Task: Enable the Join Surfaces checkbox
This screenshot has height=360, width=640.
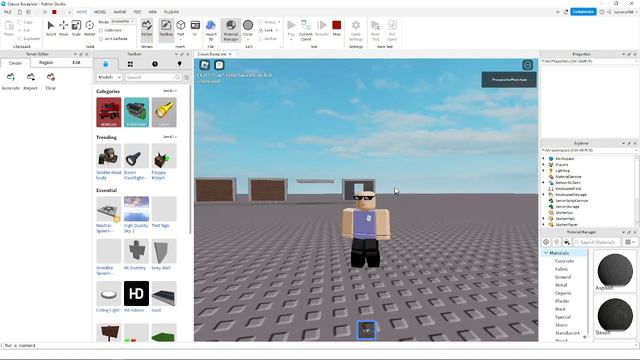Action: 101,39
